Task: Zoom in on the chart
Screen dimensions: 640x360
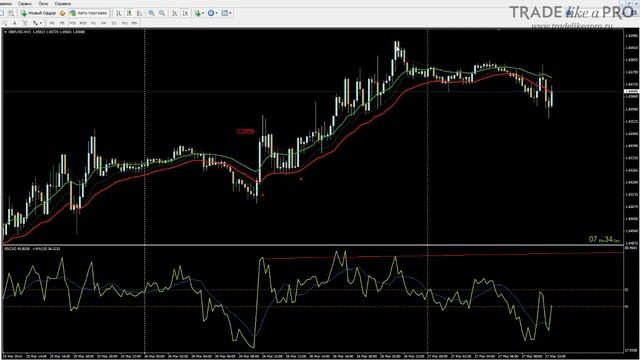Action: (151, 13)
